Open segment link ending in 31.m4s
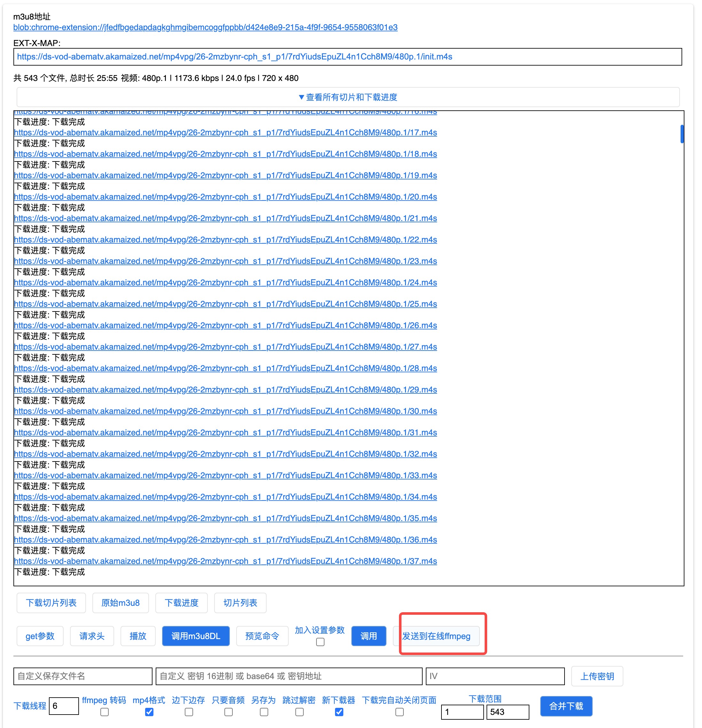The height and width of the screenshot is (728, 702). pos(225,433)
